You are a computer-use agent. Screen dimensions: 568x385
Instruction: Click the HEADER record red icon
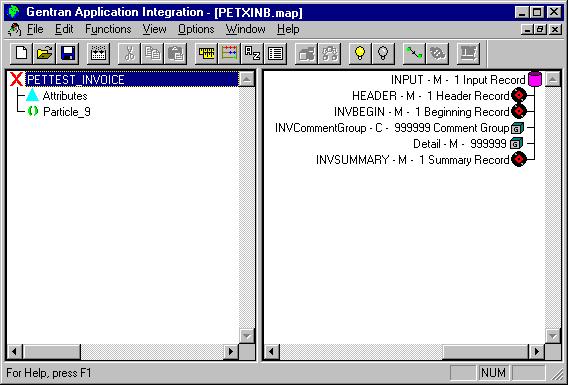tap(519, 96)
